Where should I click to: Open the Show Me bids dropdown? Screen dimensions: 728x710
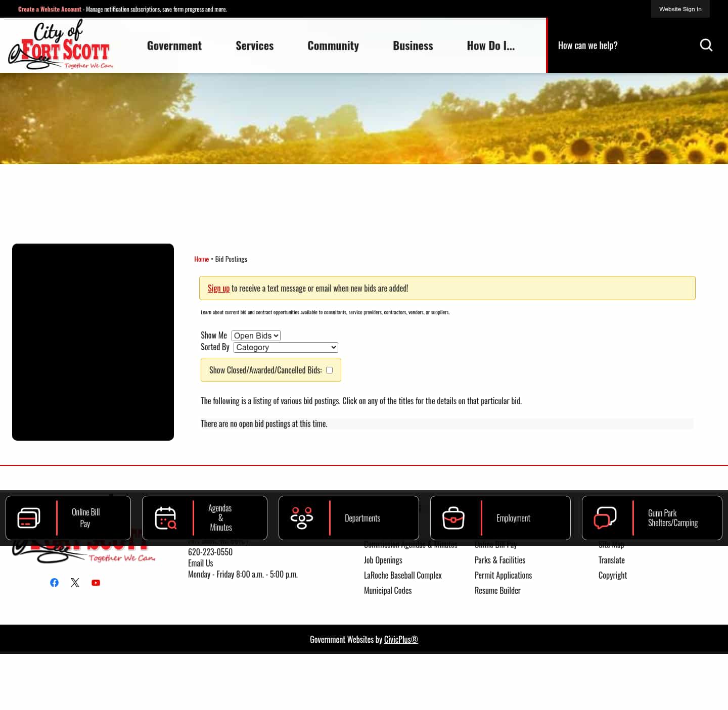click(255, 335)
